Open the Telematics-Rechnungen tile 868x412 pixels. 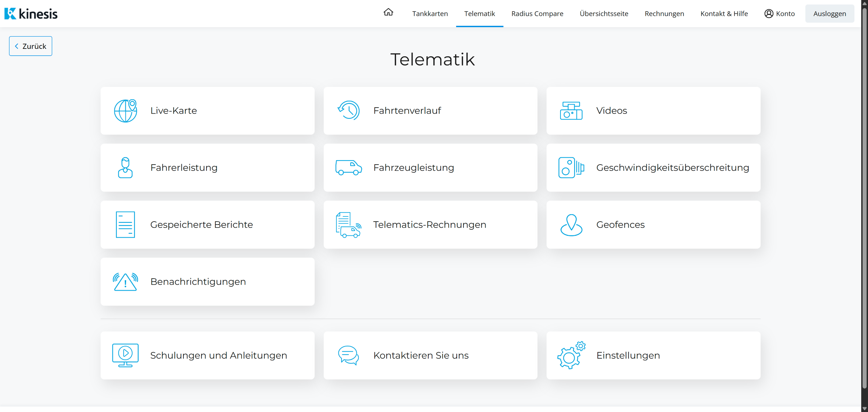pyautogui.click(x=430, y=225)
